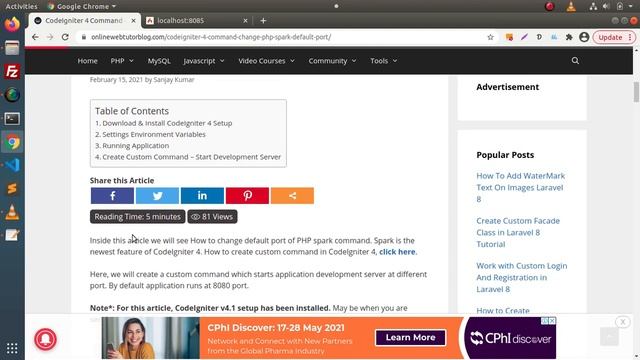Share the article on Pinterest
Screen dimensions: 640x360
[247, 196]
